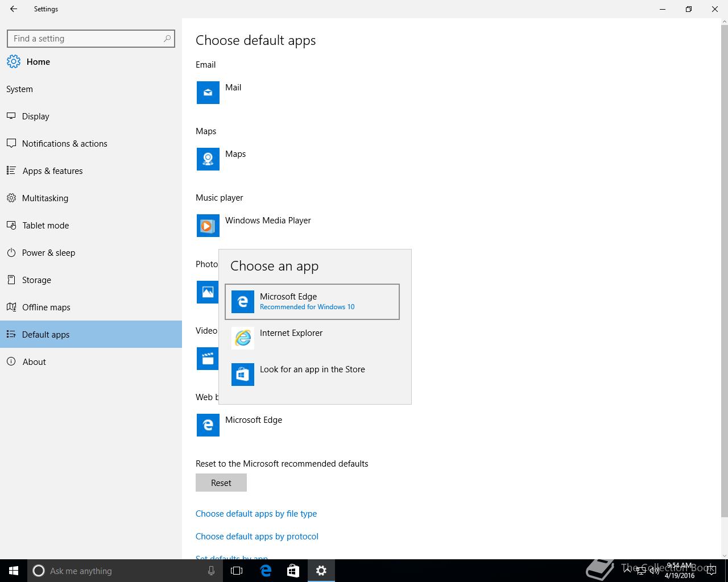Click the Settings gear taskbar icon
Image resolution: width=728 pixels, height=582 pixels.
321,571
